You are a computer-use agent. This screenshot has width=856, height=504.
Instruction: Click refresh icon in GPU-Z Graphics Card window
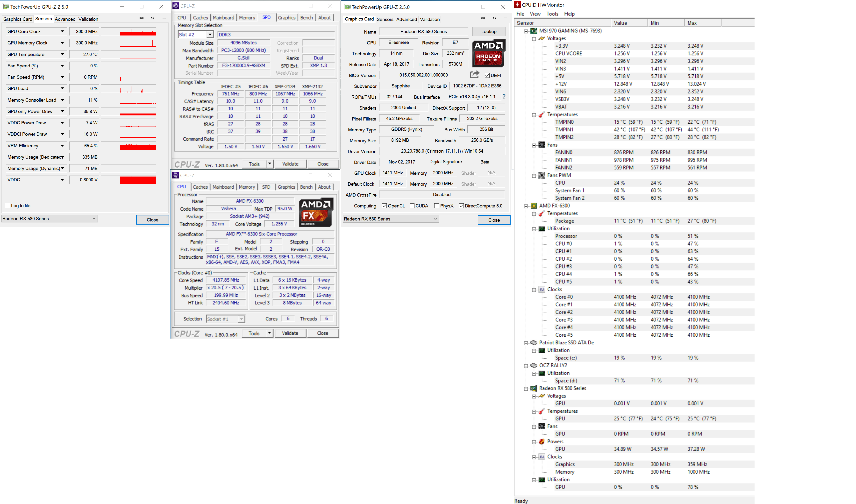click(x=494, y=18)
